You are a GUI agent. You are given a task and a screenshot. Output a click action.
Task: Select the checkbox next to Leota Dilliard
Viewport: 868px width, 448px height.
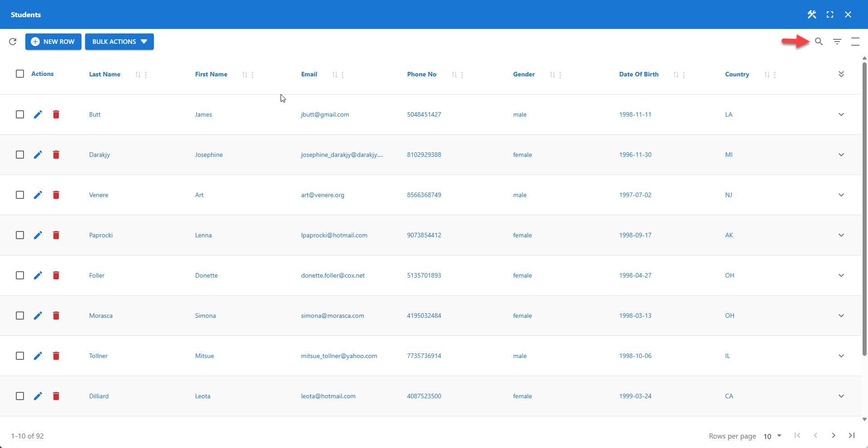pos(20,396)
